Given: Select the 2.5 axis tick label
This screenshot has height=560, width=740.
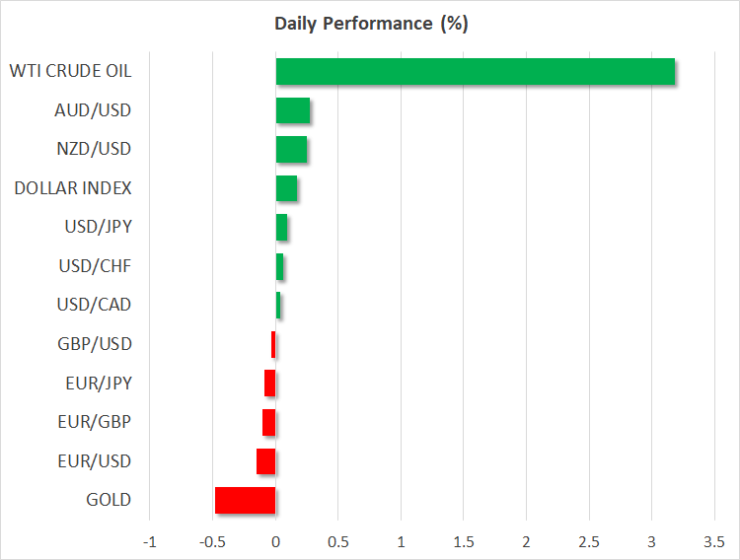Looking at the screenshot, I should coord(588,540).
